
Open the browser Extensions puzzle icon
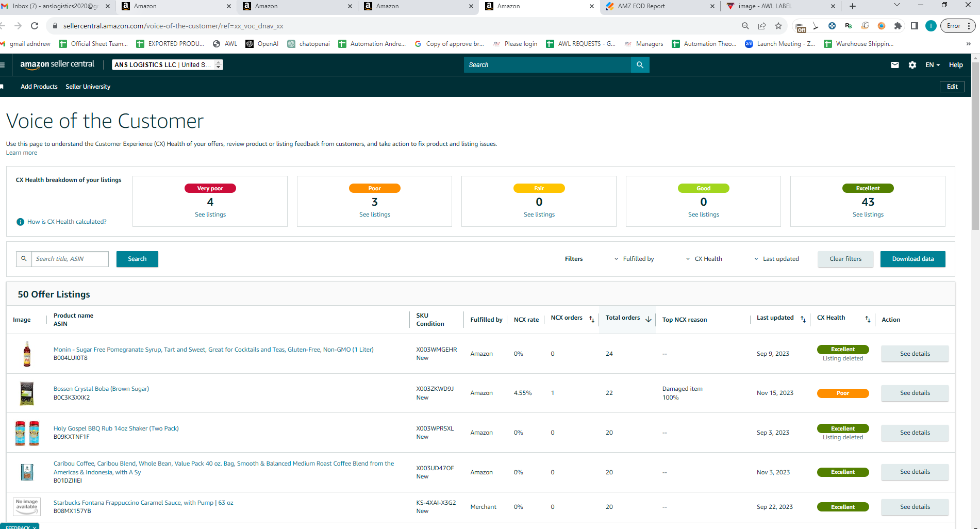898,26
